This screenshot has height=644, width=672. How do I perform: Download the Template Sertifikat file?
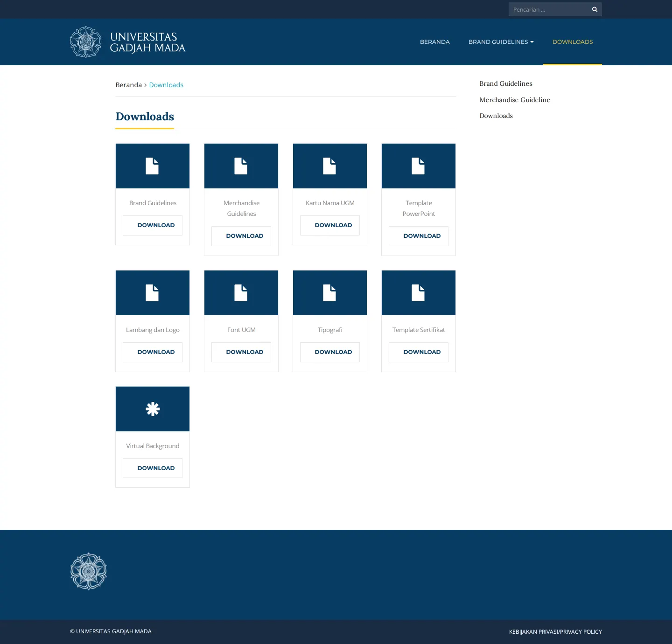click(419, 352)
